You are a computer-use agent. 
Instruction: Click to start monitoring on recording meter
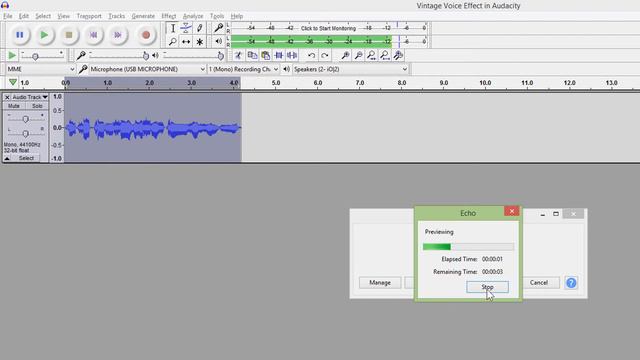[x=328, y=28]
